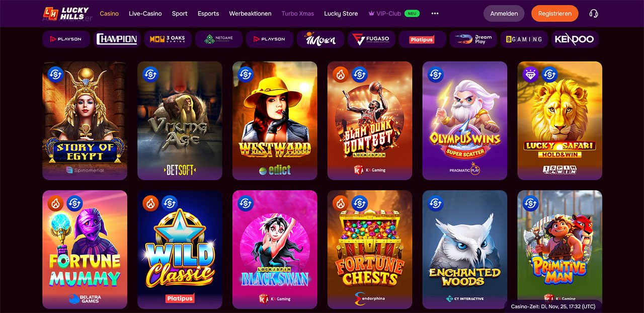Choose the Kendoo provider logo
The width and height of the screenshot is (644, 313).
[575, 39]
